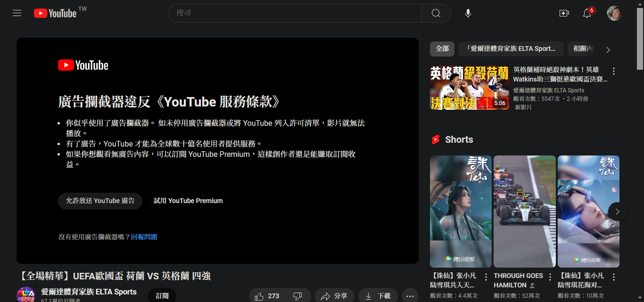Expand more filter chips with the right arrow

click(x=608, y=49)
